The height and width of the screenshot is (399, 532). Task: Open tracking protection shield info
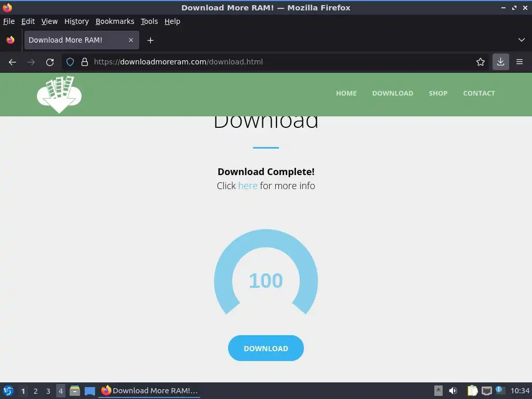70,62
